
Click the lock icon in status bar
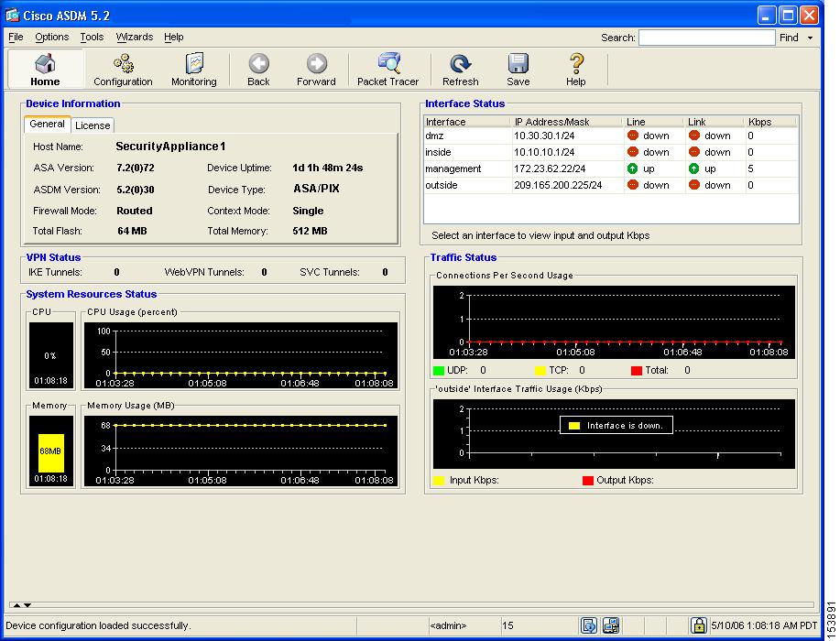click(698, 625)
